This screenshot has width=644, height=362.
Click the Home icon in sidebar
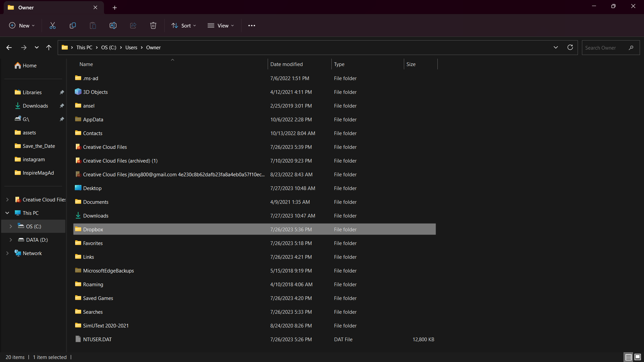click(18, 65)
